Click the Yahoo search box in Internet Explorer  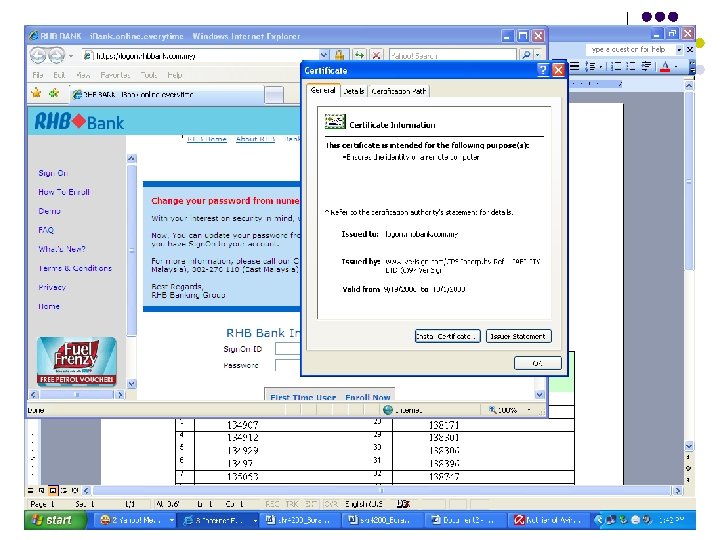[452, 56]
